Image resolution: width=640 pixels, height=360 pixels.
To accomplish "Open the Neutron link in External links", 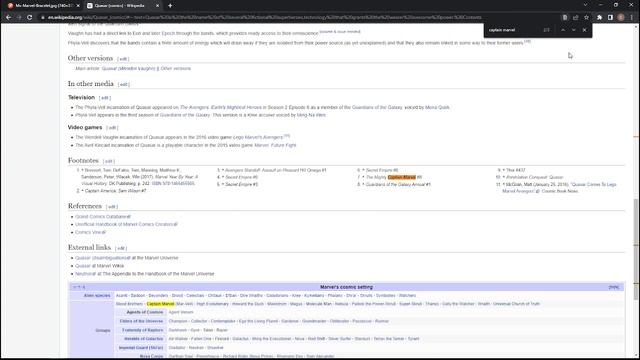I will click(x=85, y=274).
